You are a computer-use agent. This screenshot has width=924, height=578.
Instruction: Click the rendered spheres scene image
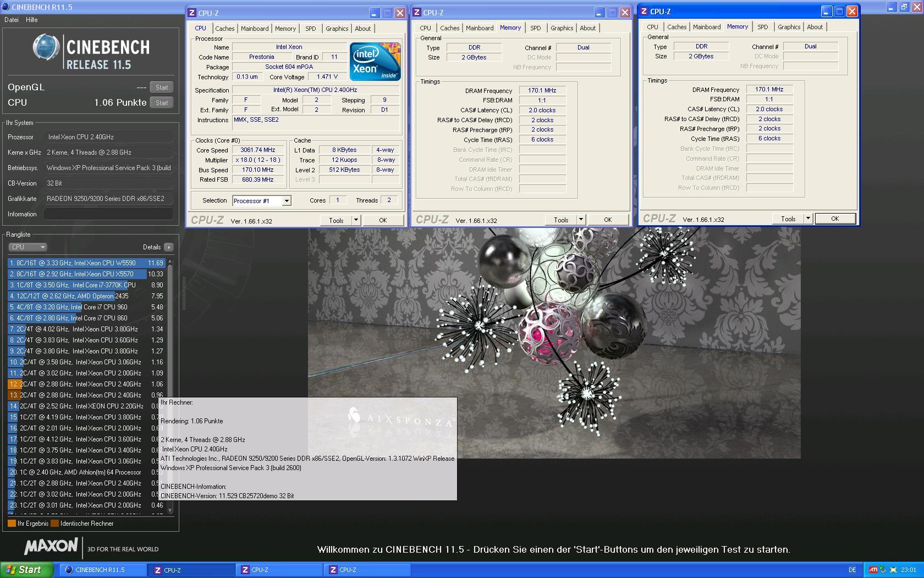click(554, 343)
